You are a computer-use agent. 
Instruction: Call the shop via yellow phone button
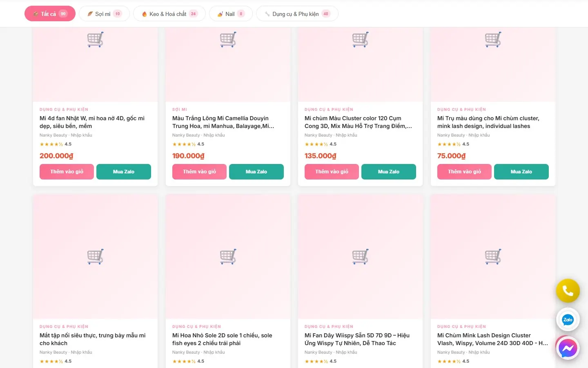568,291
